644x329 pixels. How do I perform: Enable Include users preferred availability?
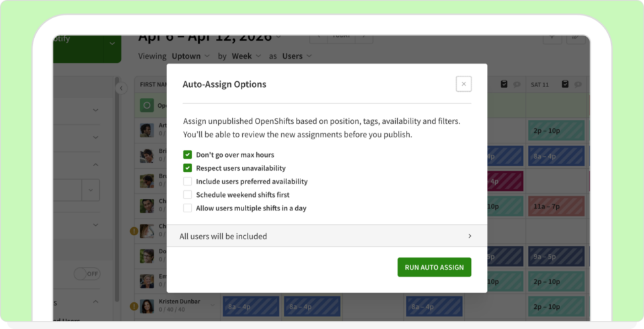coord(188,182)
